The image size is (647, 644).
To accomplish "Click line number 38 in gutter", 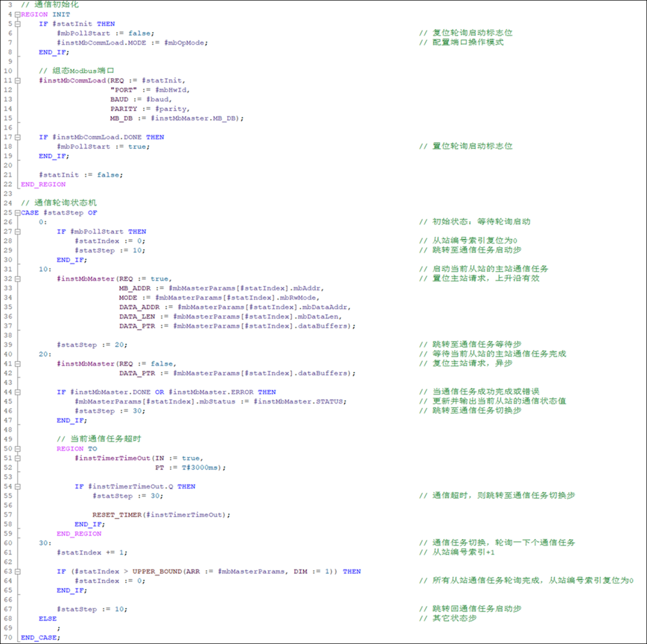I will pos(8,335).
